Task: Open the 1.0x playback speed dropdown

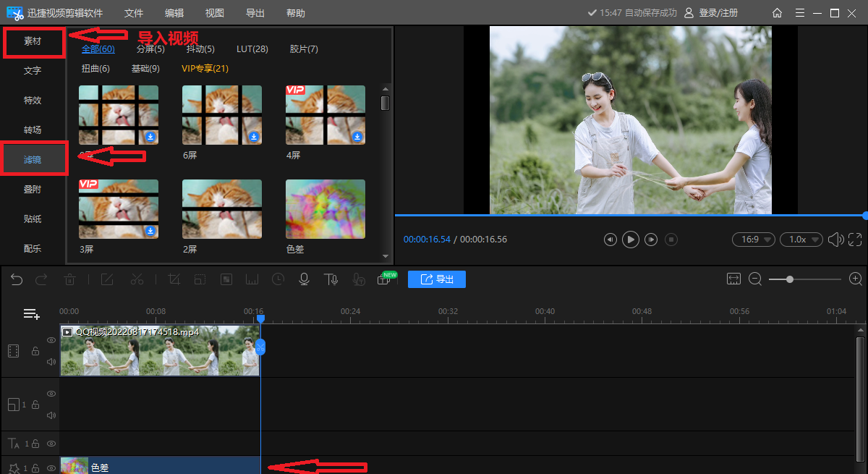Action: tap(801, 240)
